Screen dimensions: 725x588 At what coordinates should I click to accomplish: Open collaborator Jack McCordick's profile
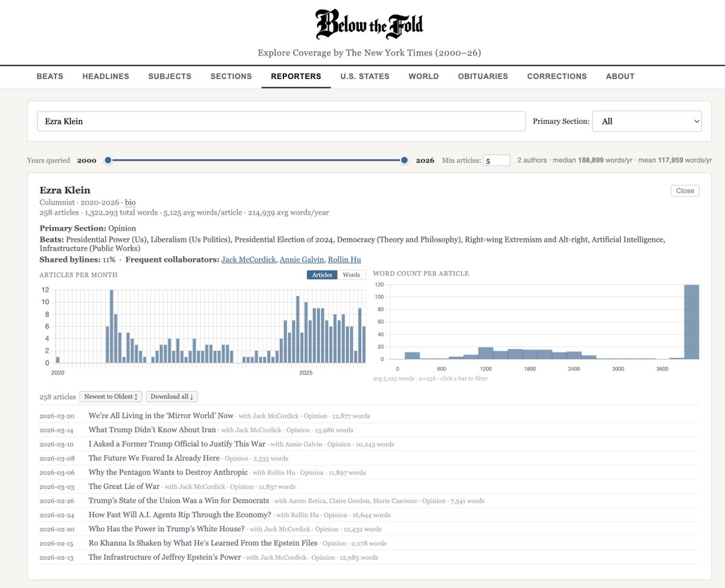pyautogui.click(x=248, y=260)
